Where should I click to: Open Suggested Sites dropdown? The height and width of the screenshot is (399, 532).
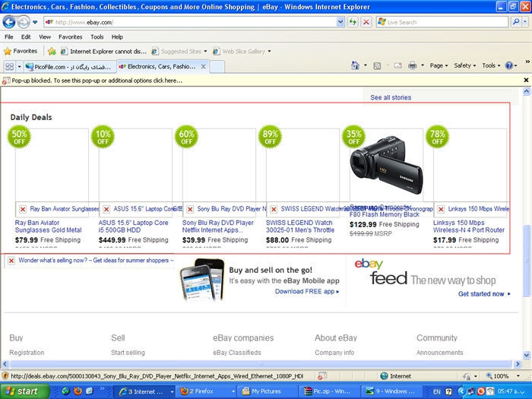[179, 52]
